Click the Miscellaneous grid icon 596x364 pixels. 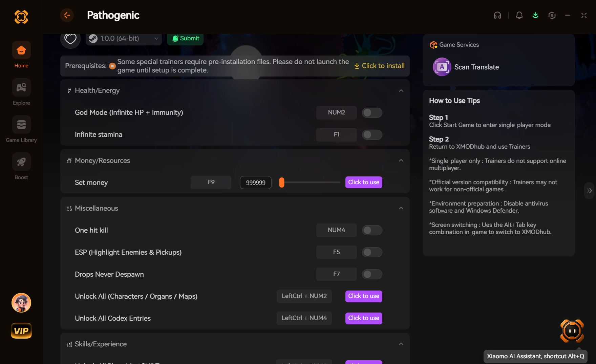[x=69, y=208]
